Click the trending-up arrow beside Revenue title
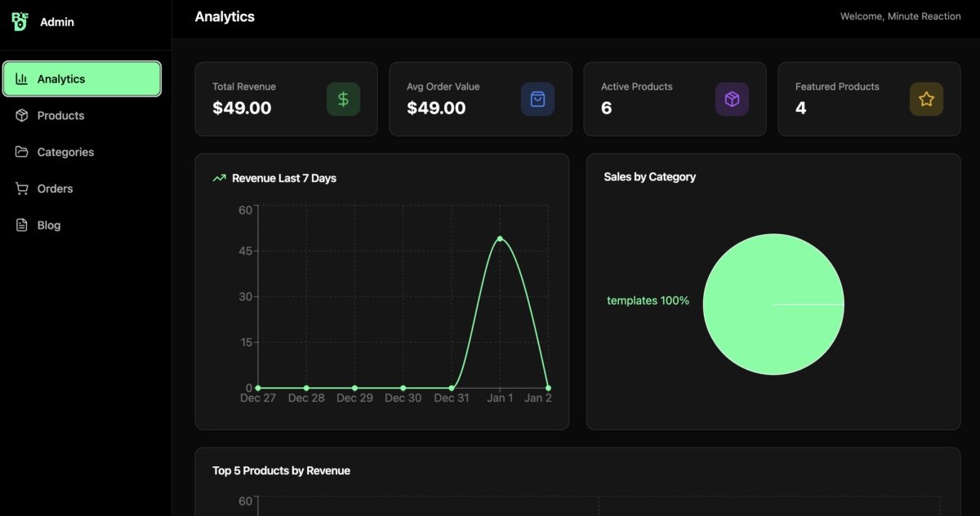This screenshot has height=516, width=980. point(219,178)
